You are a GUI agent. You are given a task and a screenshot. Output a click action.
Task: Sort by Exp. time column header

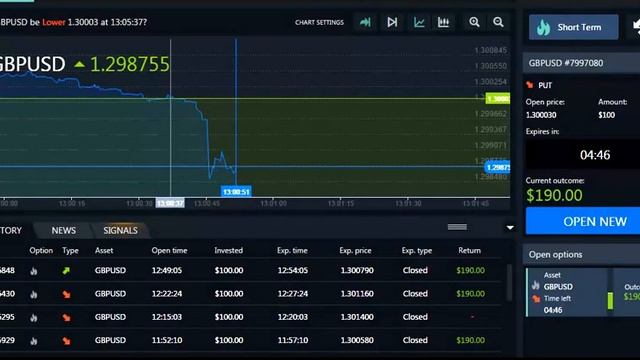(292, 251)
